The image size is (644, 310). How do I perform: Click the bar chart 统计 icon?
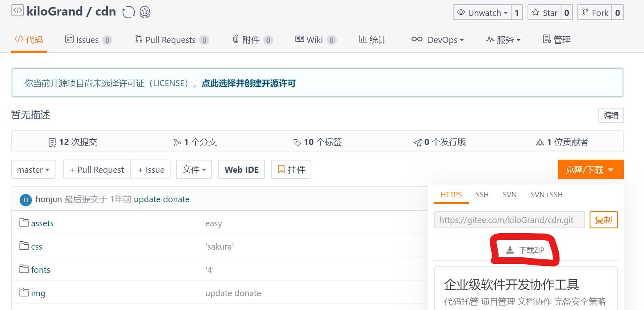pos(362,39)
